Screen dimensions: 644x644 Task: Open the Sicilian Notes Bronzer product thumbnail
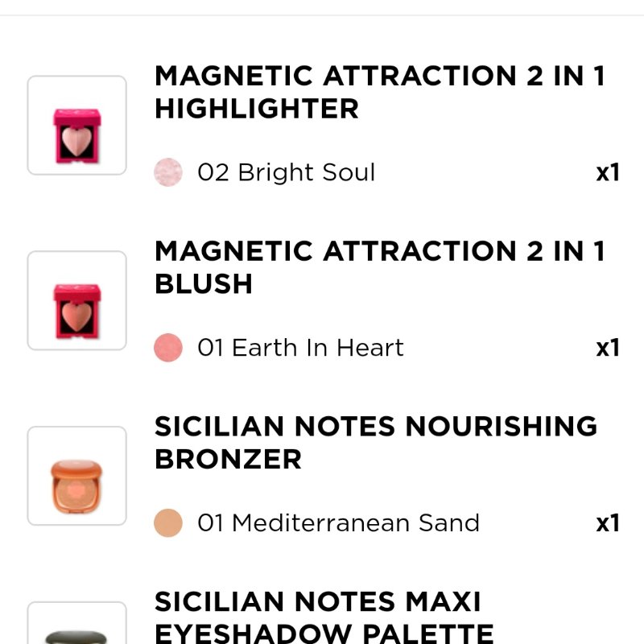pyautogui.click(x=76, y=476)
